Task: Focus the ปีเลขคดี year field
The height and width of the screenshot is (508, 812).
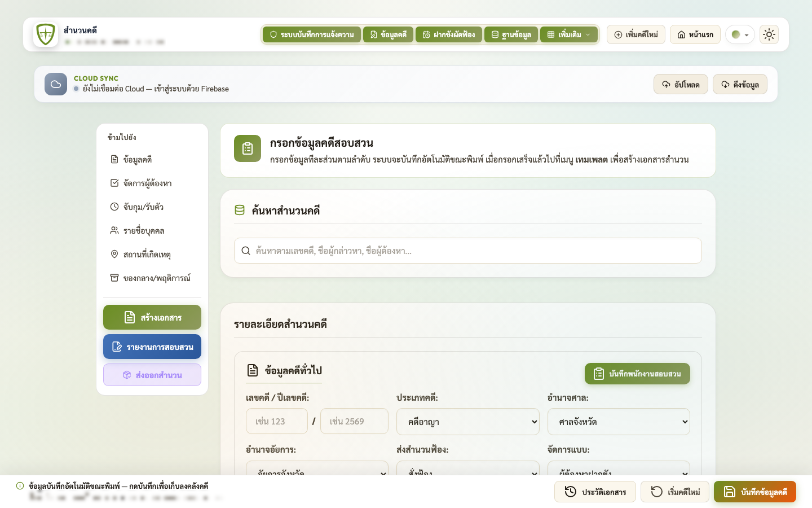Action: [354, 421]
